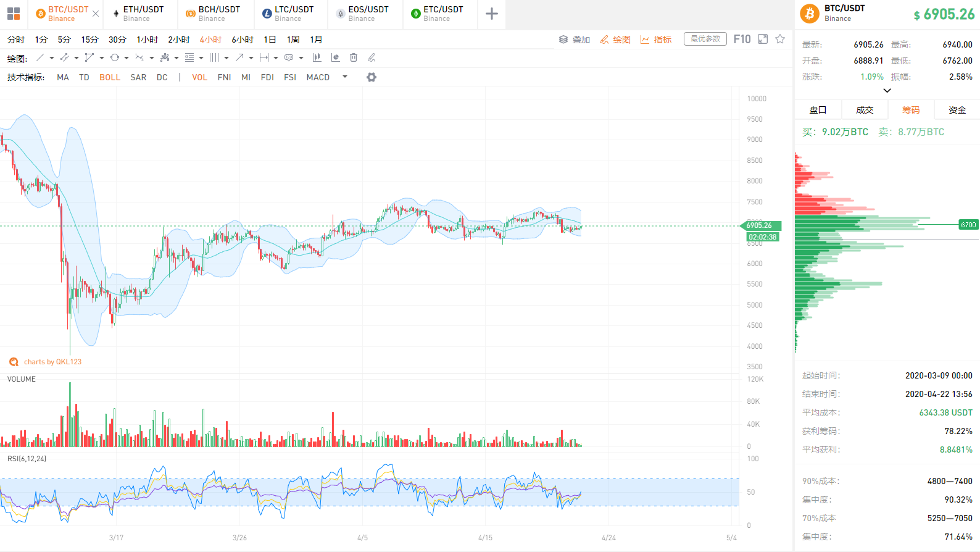980x552 pixels.
Task: Open indicator settings gear
Action: [372, 77]
